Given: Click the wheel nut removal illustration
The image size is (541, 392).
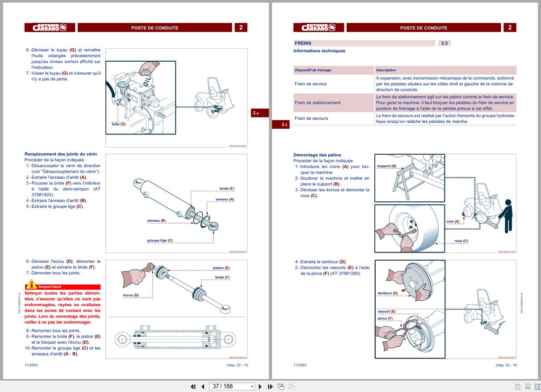Looking at the screenshot, I should 410,228.
